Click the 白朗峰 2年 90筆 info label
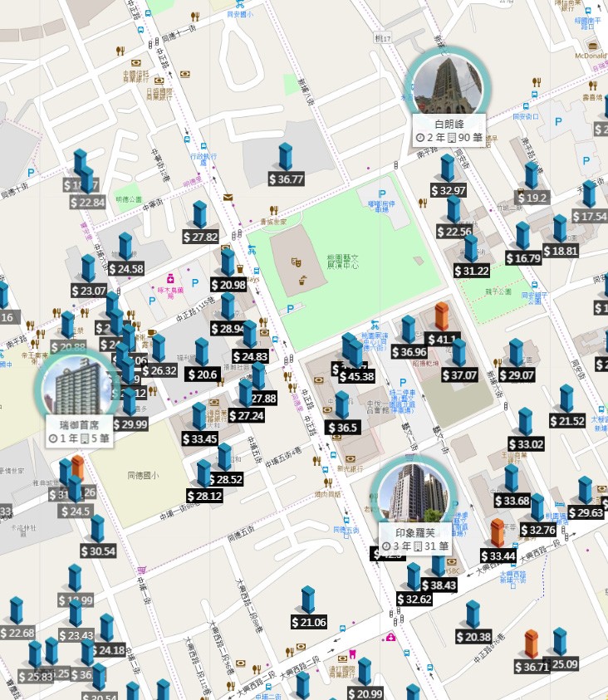608x700 pixels. pyautogui.click(x=449, y=131)
